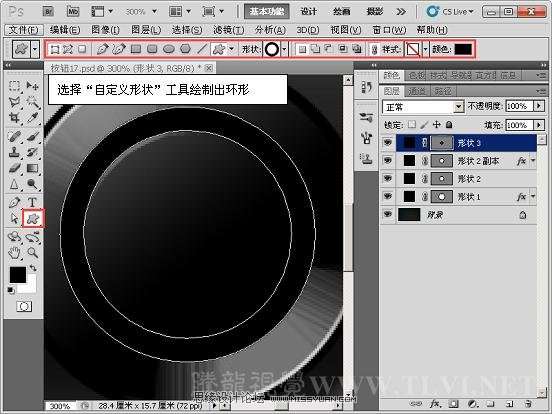Open the 窗口(W) menu
This screenshot has height=414, width=552.
click(389, 30)
